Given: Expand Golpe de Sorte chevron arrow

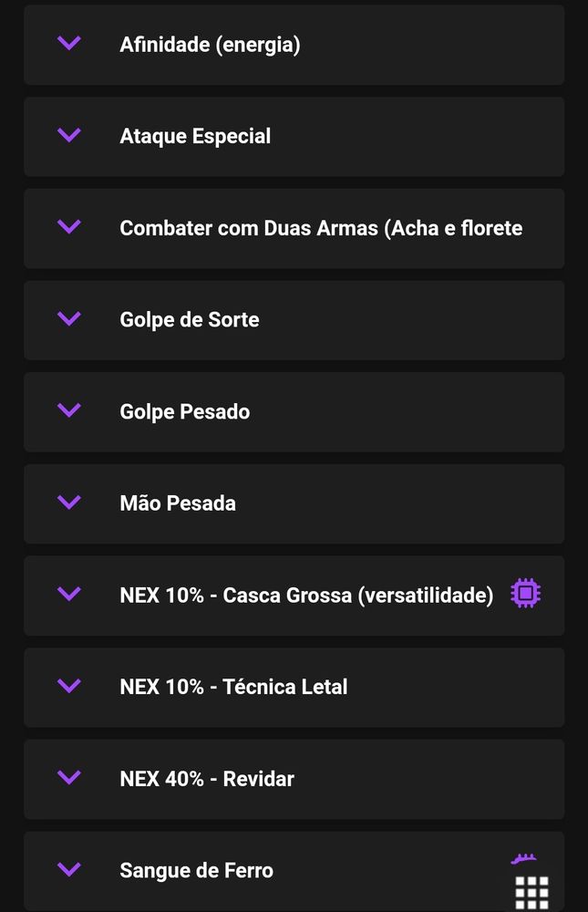Looking at the screenshot, I should tap(69, 318).
